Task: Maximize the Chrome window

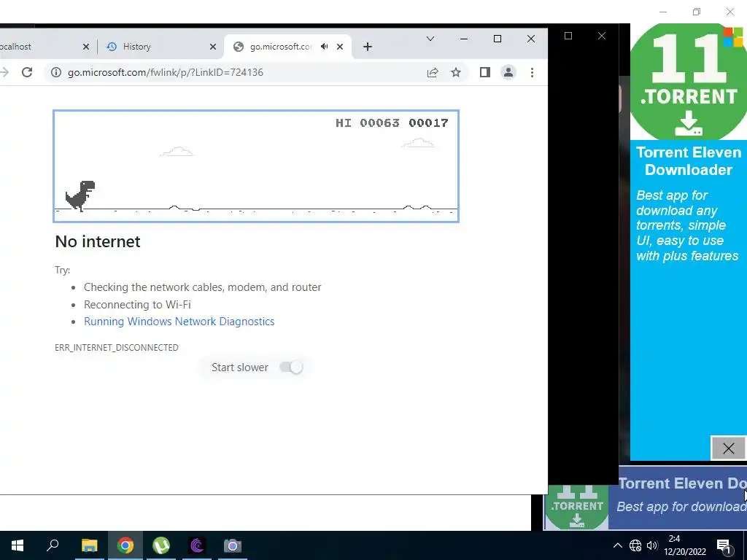Action: click(x=498, y=39)
